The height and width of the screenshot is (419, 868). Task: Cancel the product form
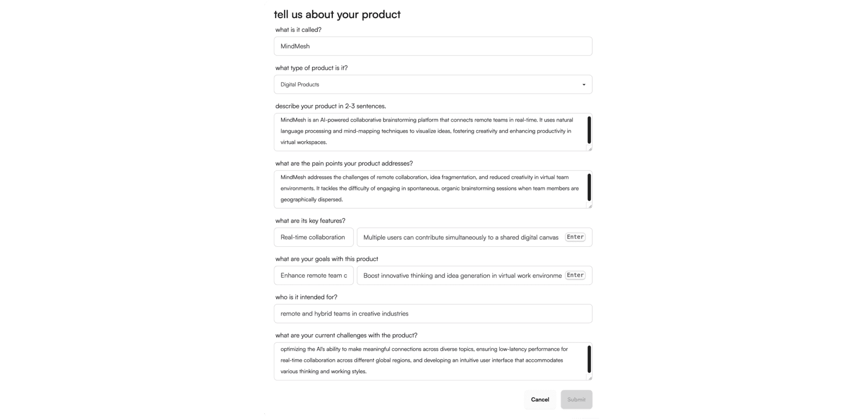click(x=540, y=400)
